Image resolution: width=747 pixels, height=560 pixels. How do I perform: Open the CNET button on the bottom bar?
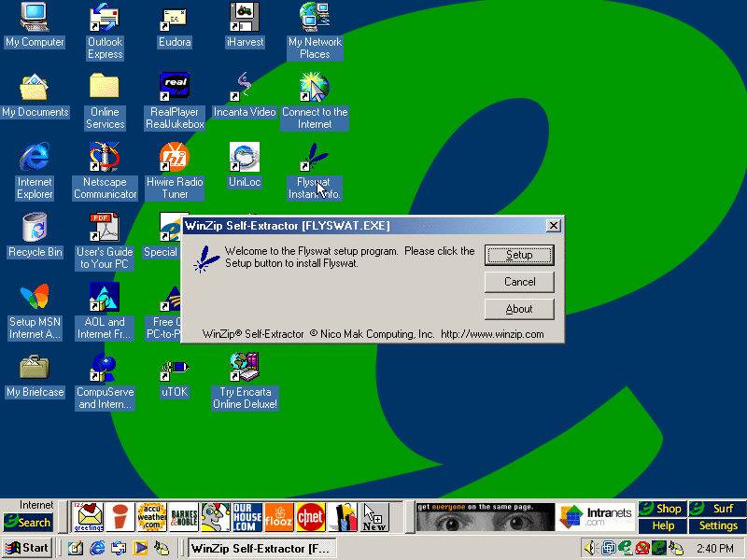click(x=310, y=516)
